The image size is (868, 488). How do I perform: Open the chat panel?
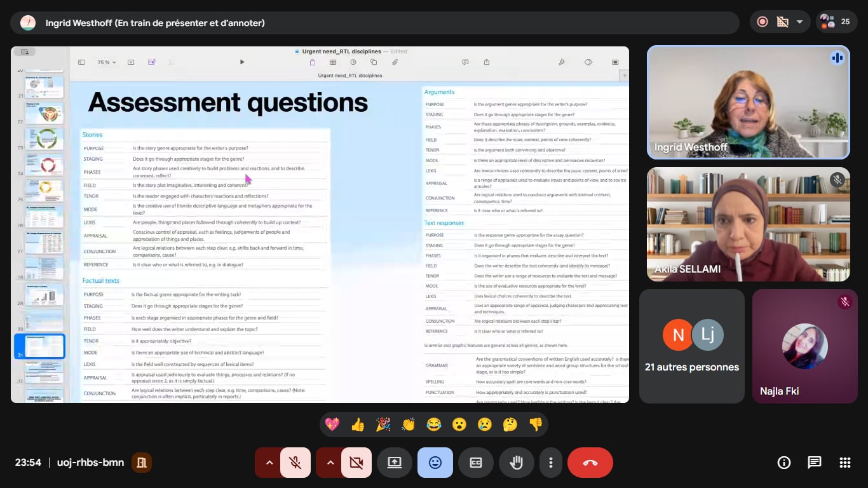pos(814,463)
